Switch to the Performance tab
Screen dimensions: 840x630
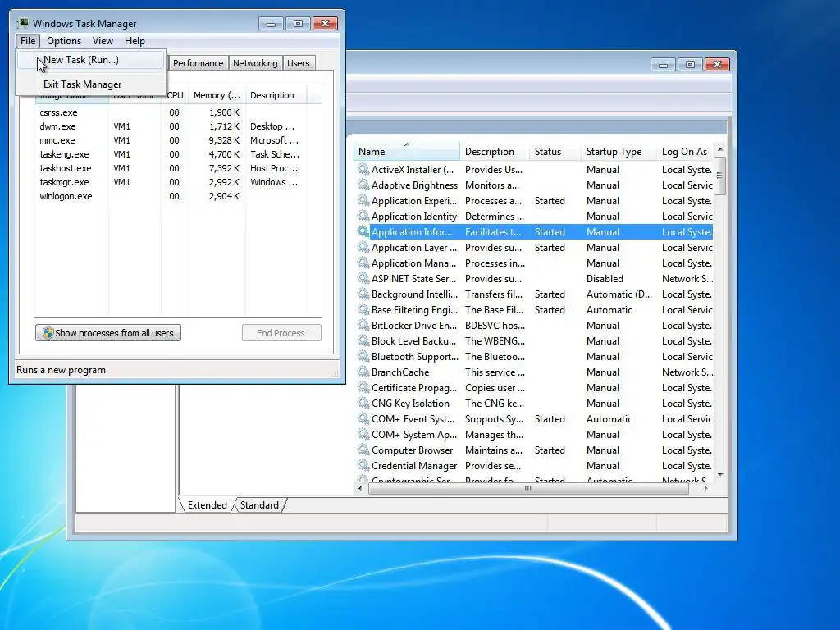tap(198, 63)
